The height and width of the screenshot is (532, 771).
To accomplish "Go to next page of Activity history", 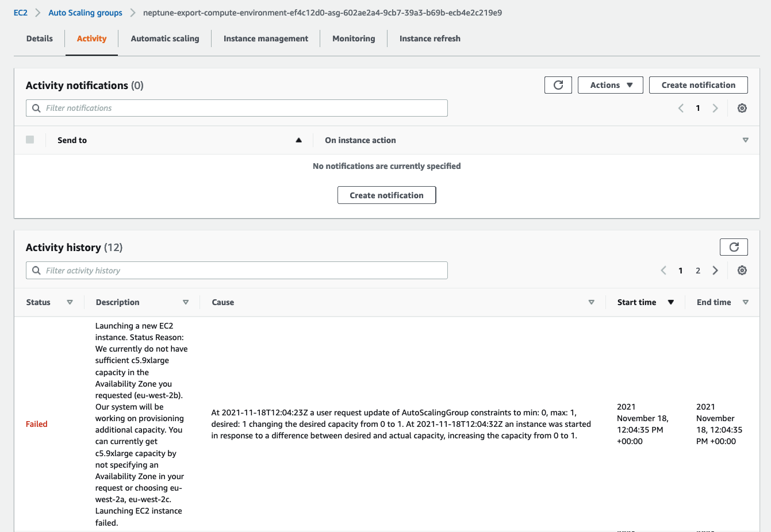I will click(x=715, y=270).
